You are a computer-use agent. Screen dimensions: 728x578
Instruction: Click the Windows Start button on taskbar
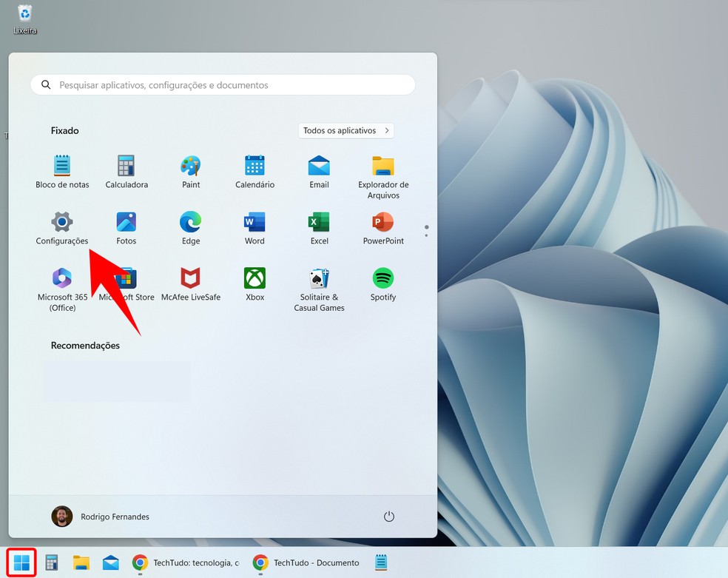(x=21, y=562)
